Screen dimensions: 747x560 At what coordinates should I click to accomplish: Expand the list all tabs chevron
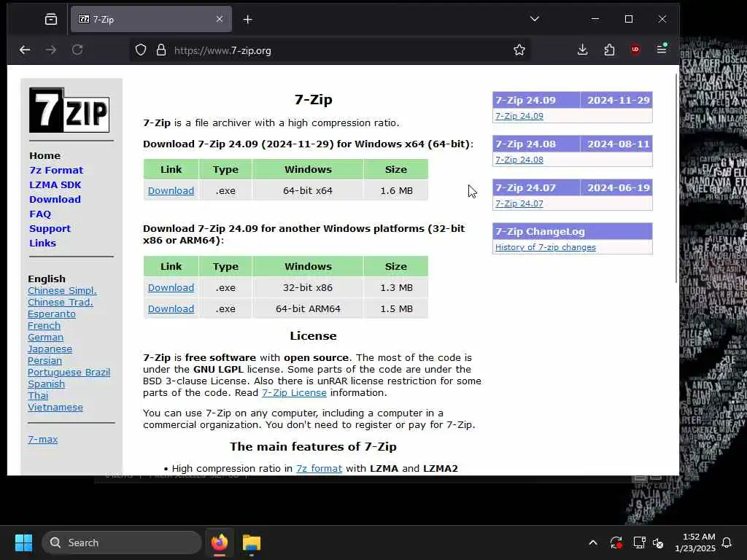tap(535, 19)
